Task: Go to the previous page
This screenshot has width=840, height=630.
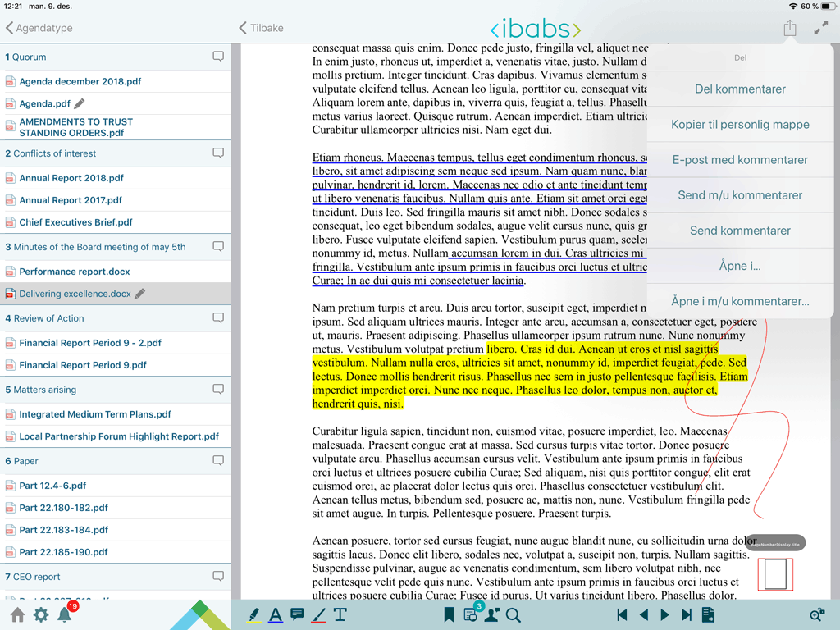Action: click(x=644, y=615)
